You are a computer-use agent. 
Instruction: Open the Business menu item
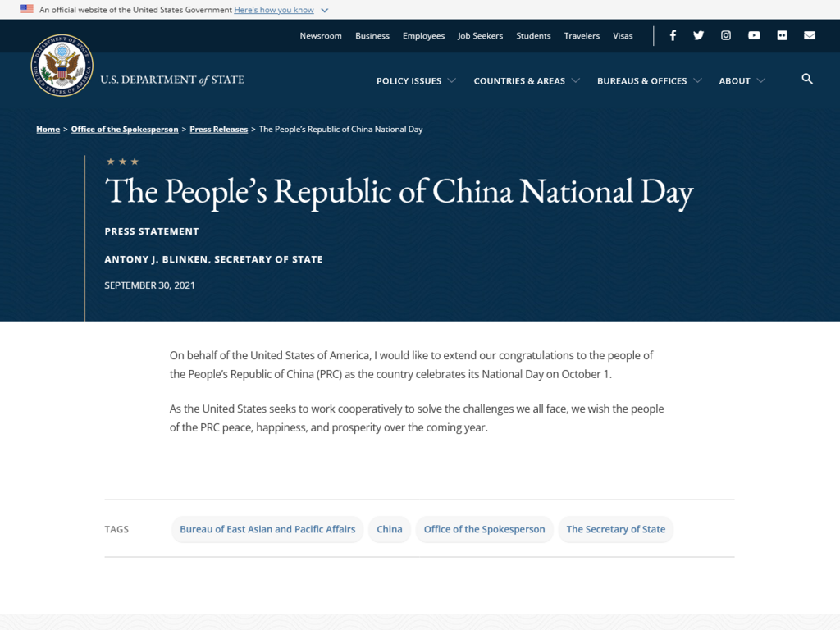click(x=372, y=36)
